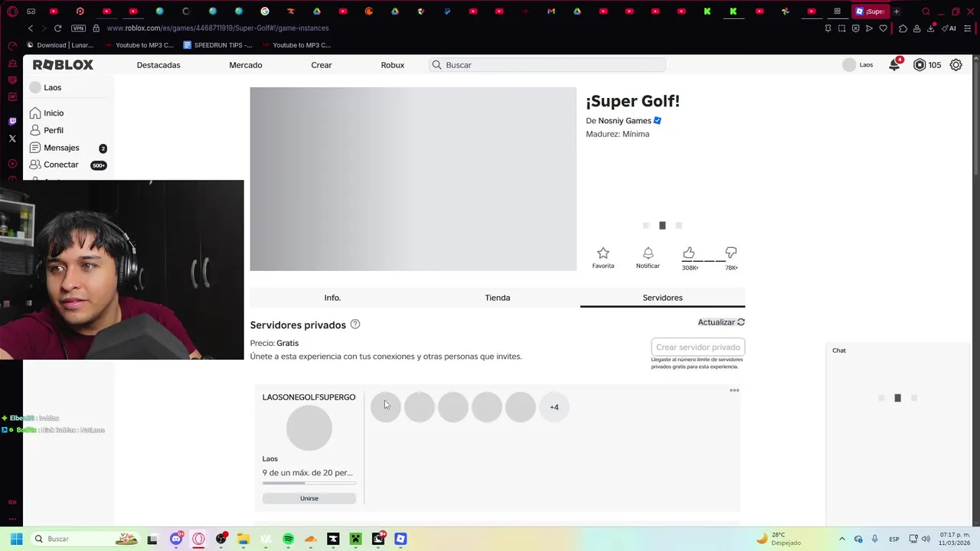Open File Explorer from the taskbar

pyautogui.click(x=243, y=539)
